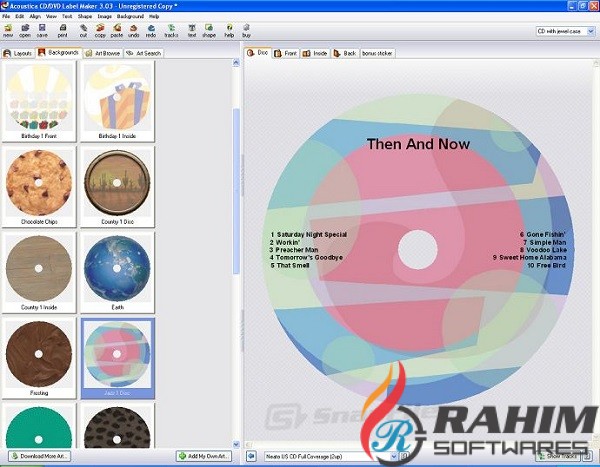Select the Inside design tab
Screen dimensions: 600x467
(315, 53)
